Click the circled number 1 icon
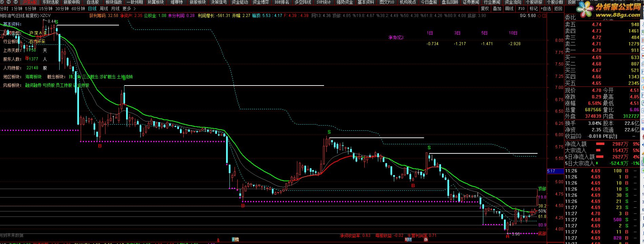This screenshot has height=244, width=644. (2, 2)
